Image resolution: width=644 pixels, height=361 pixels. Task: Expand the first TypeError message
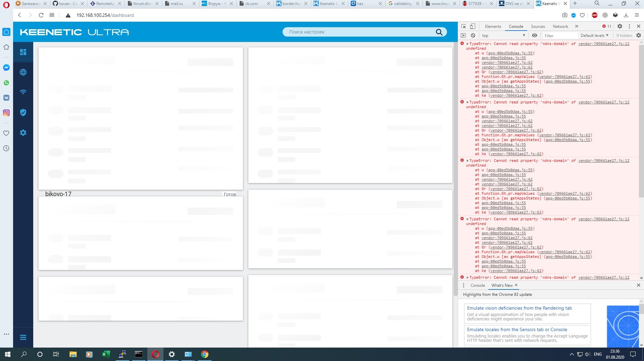tap(467, 44)
